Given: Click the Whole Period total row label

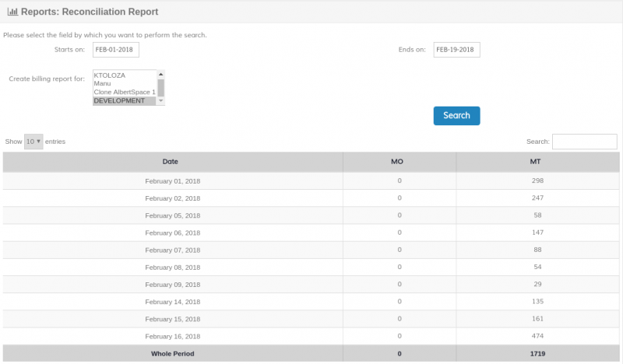Looking at the screenshot, I should (173, 354).
